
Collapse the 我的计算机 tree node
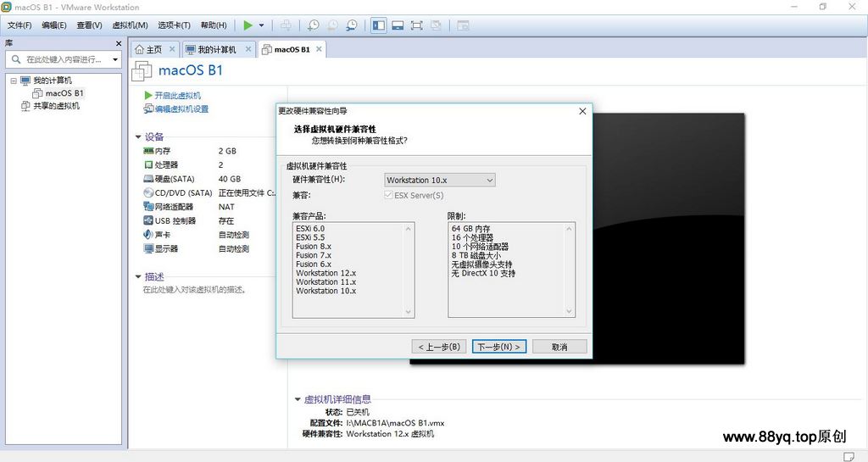(x=14, y=81)
